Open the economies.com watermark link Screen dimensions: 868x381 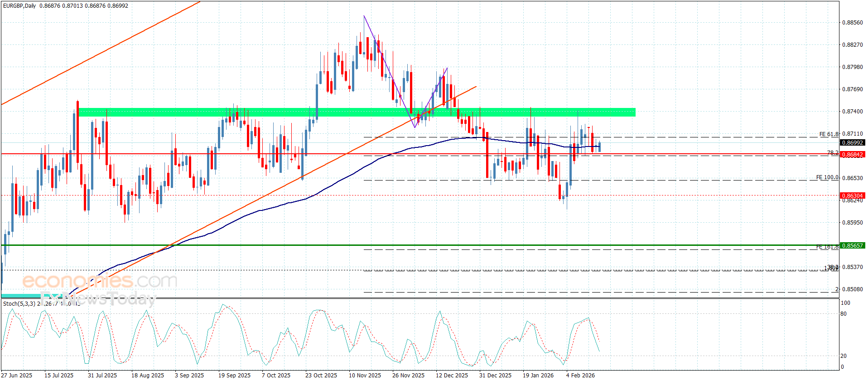[100, 281]
